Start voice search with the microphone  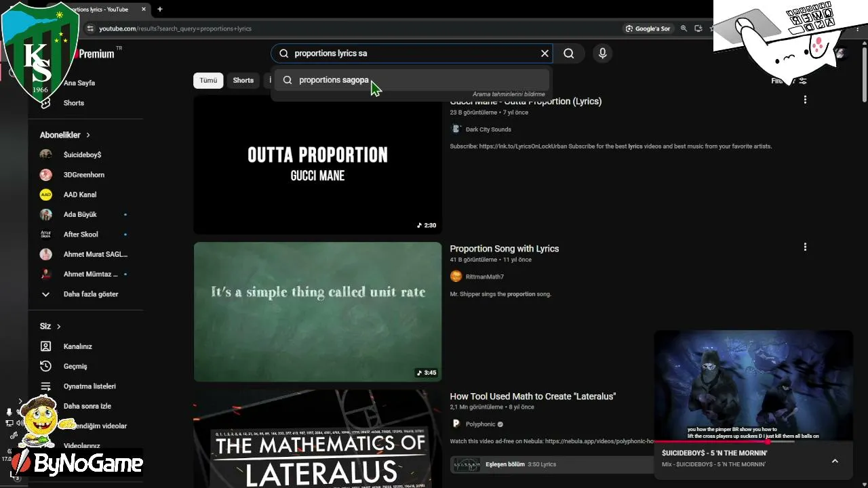point(602,54)
